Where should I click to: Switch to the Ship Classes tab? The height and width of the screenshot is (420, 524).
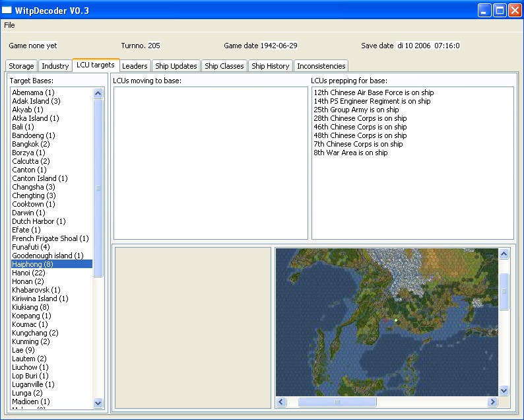[x=224, y=66]
